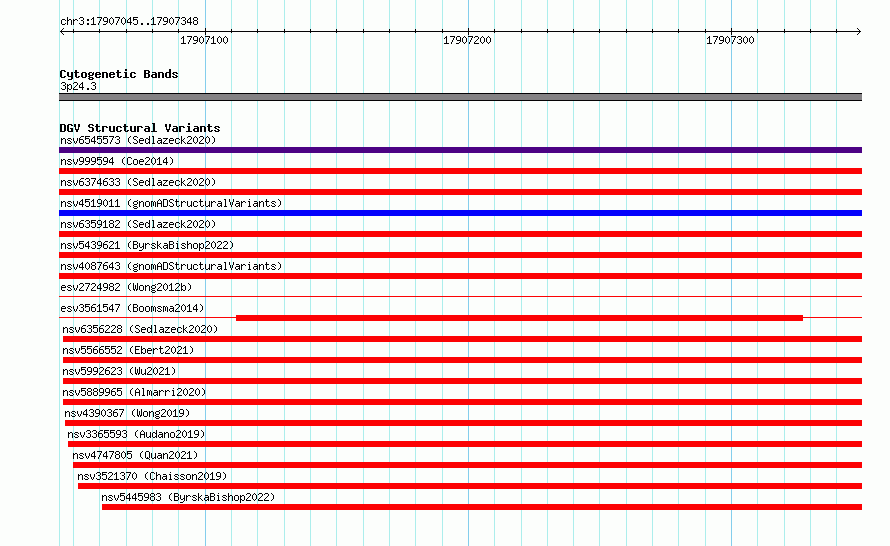Click the left arrow end of ruler
The width and height of the screenshot is (890, 546).
(x=62, y=31)
